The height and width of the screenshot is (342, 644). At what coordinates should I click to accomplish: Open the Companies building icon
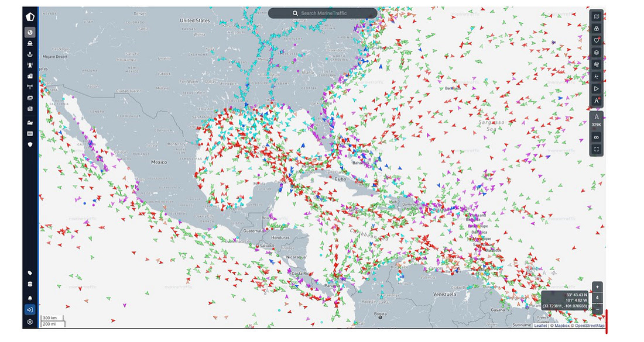[x=30, y=76]
